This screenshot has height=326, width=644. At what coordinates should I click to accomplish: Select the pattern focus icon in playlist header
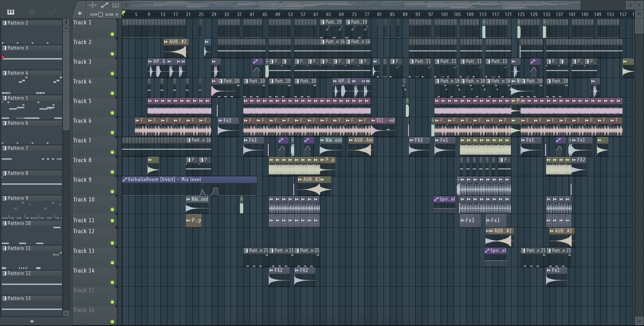coord(116,5)
